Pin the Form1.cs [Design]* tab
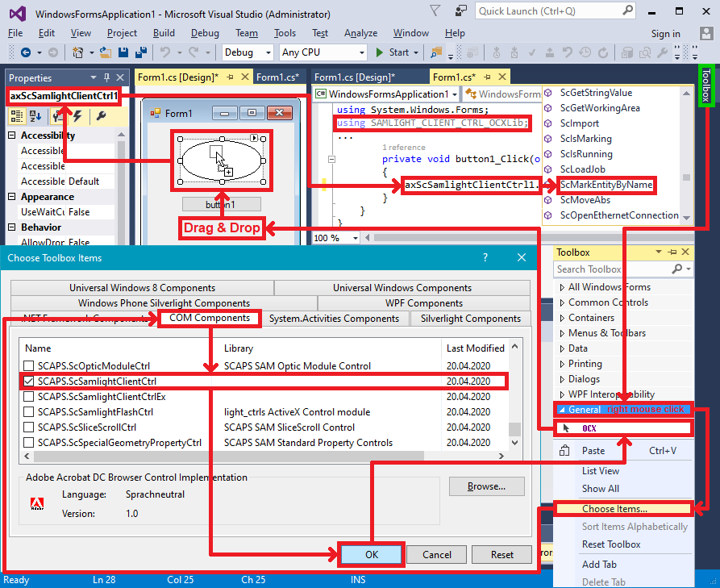 (231, 77)
